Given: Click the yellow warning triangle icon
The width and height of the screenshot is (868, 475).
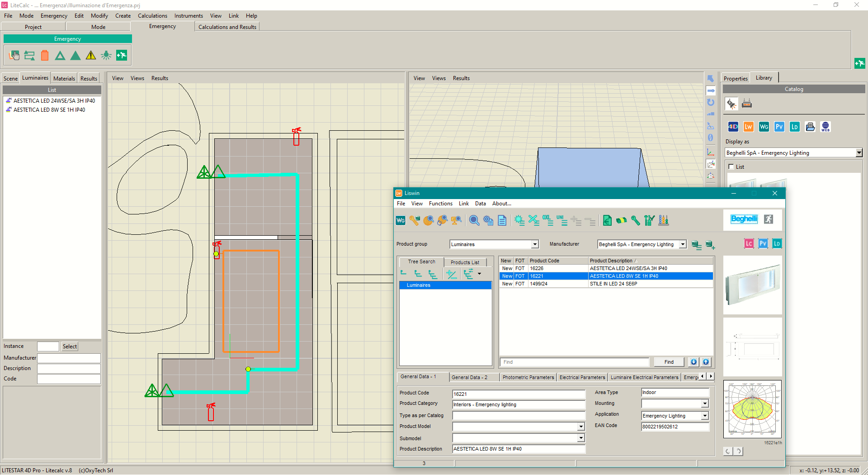Looking at the screenshot, I should (91, 55).
